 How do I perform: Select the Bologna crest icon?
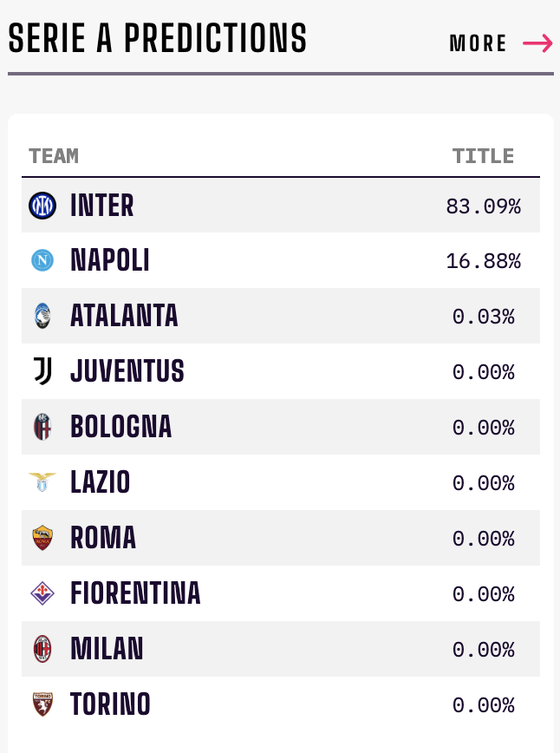point(42,427)
